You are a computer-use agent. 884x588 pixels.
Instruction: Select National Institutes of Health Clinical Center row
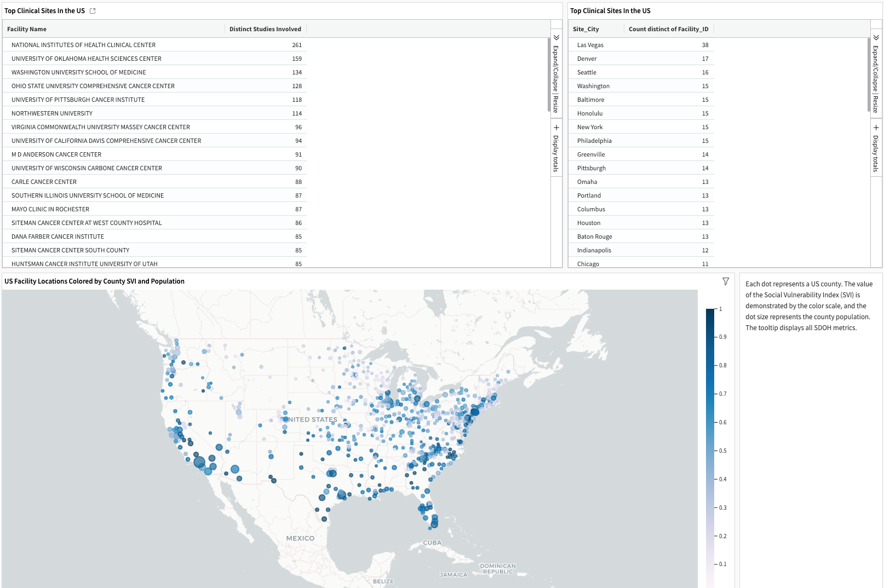tap(154, 45)
